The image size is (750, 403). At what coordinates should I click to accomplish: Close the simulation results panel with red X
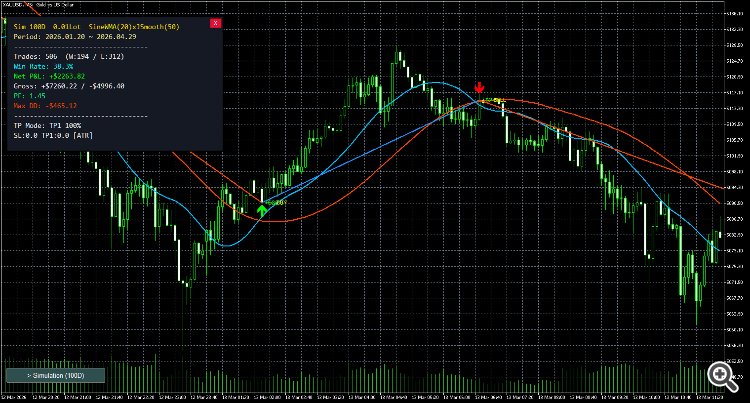click(x=216, y=23)
